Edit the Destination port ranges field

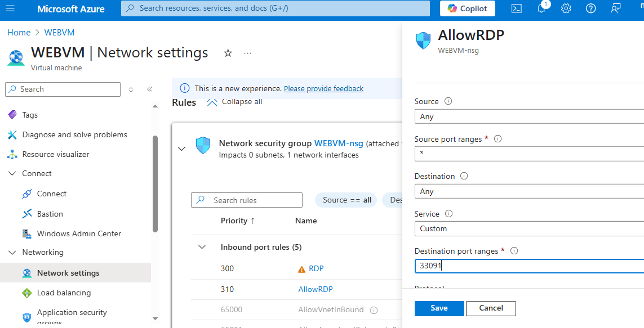[530, 266]
